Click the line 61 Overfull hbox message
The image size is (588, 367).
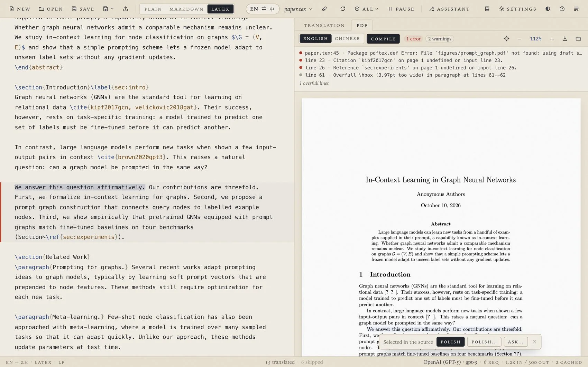coord(441,75)
